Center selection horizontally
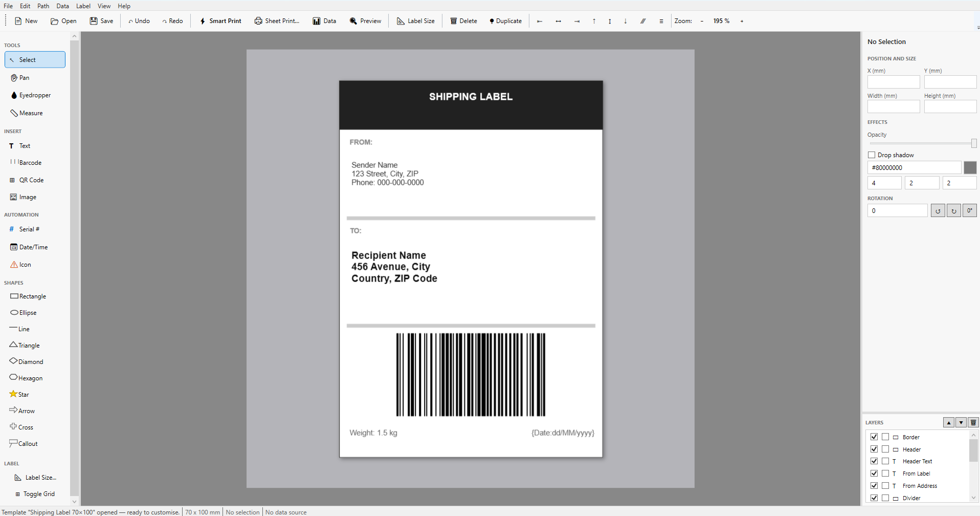Viewport: 980px width, 516px height. click(x=559, y=21)
